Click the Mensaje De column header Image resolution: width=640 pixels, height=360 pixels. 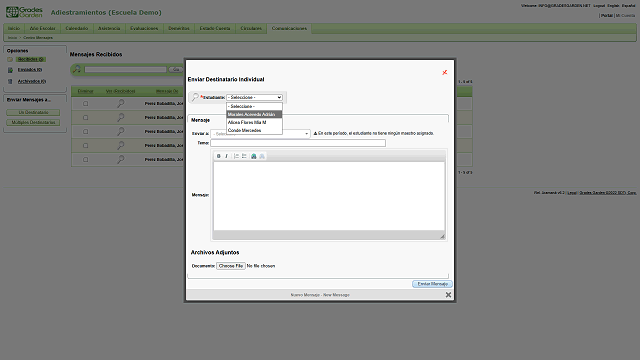pyautogui.click(x=167, y=91)
